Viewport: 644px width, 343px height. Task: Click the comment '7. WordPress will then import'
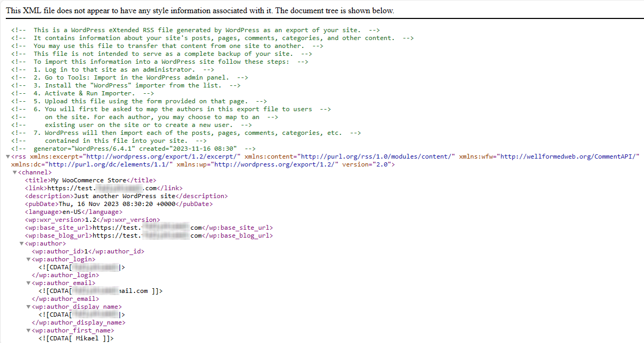[186, 133]
